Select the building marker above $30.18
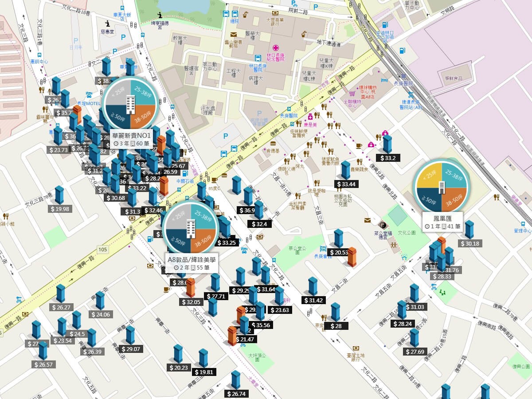 point(469,230)
